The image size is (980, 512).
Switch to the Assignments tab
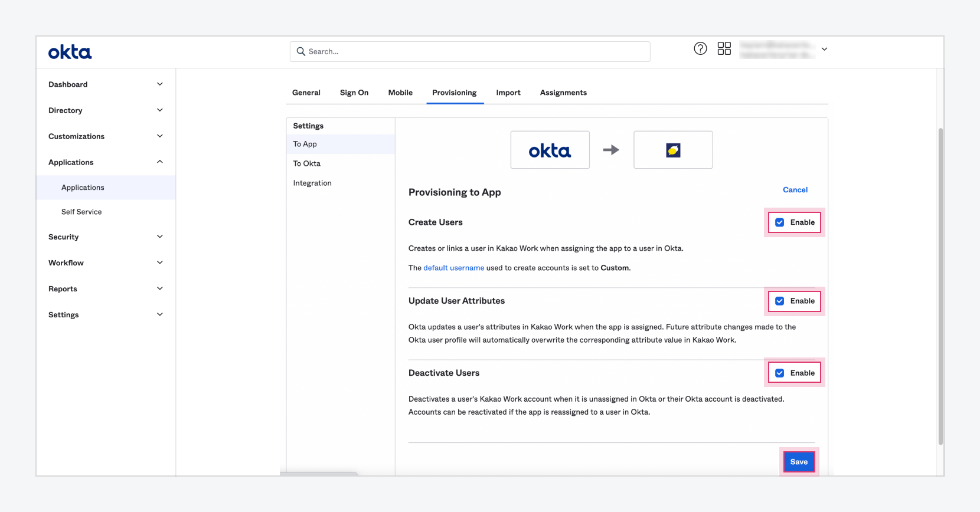click(x=563, y=93)
